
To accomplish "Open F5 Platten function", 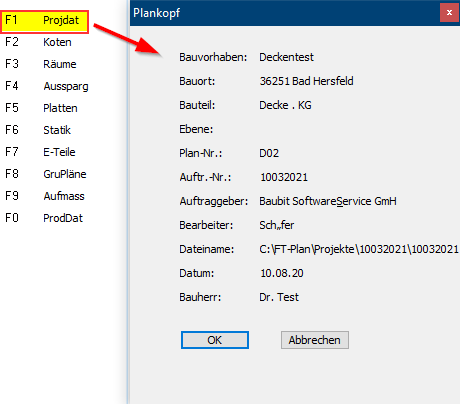I will click(44, 108).
